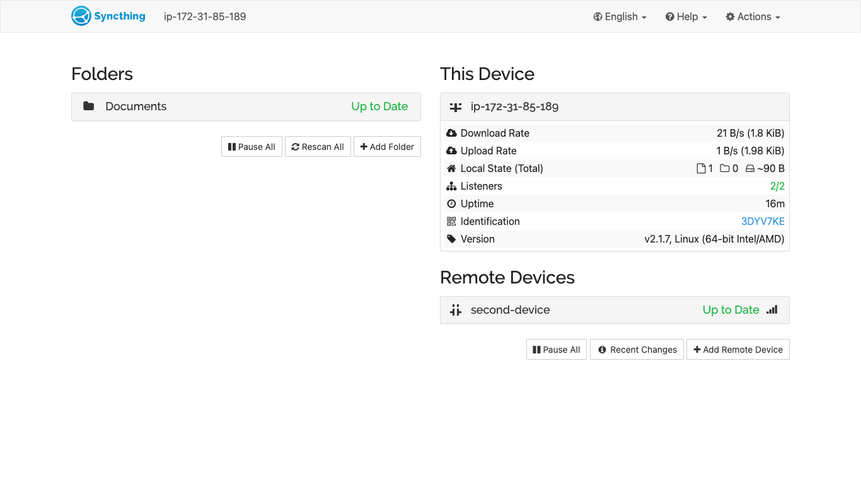Image resolution: width=861 pixels, height=504 pixels.
Task: Click the ip-172-31-85-189 navbar hostname
Action: click(x=205, y=16)
